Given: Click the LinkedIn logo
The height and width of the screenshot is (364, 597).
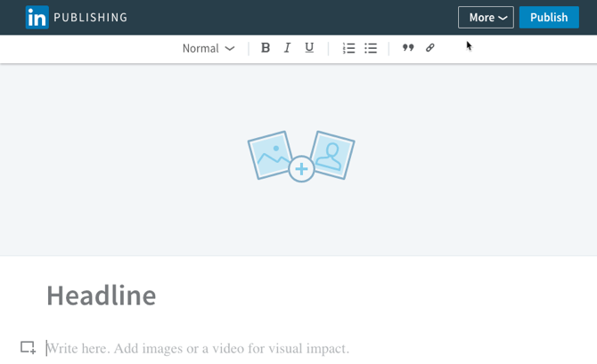Looking at the screenshot, I should (37, 18).
